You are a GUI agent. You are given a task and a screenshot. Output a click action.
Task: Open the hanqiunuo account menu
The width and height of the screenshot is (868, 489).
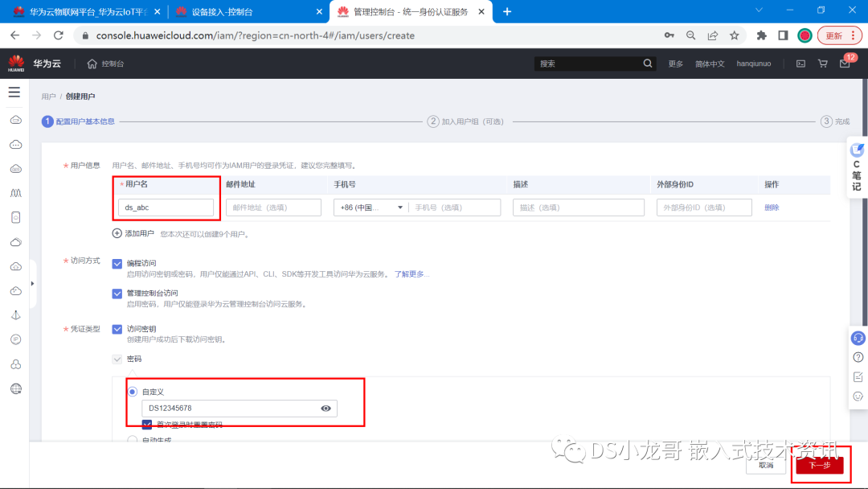click(753, 64)
